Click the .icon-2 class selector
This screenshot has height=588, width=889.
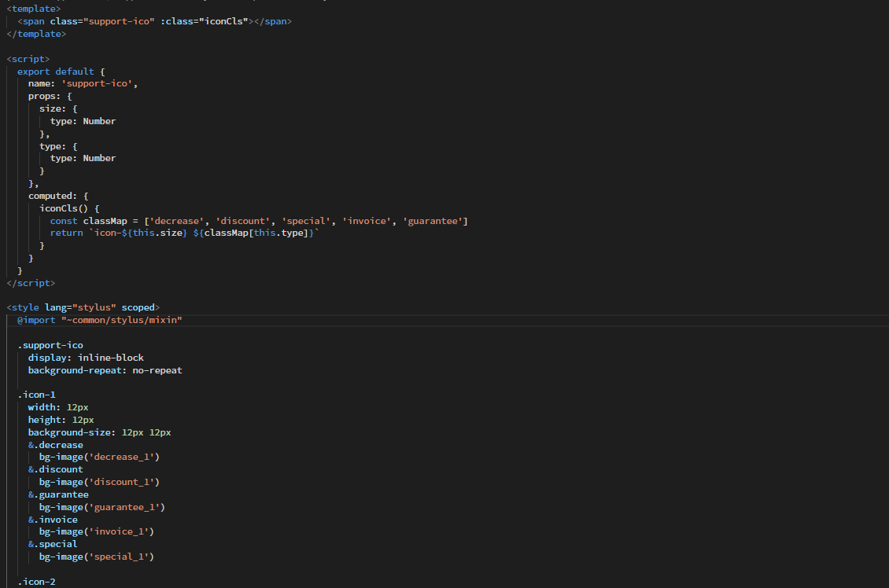click(37, 582)
